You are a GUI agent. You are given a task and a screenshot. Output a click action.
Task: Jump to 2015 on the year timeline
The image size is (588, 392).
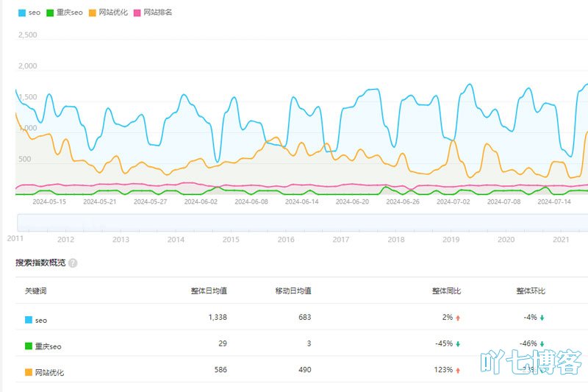pyautogui.click(x=231, y=239)
